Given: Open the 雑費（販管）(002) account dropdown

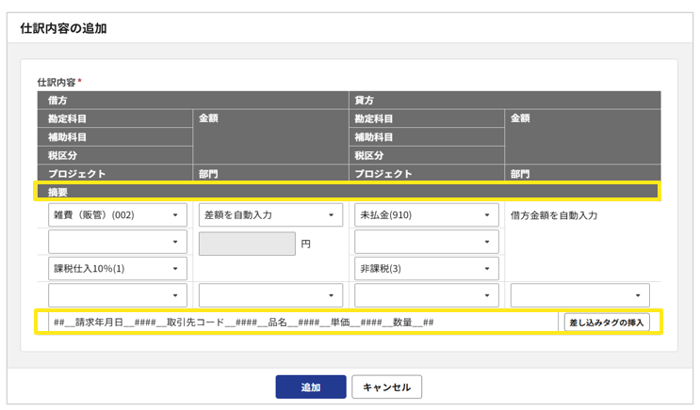Looking at the screenshot, I should point(116,215).
